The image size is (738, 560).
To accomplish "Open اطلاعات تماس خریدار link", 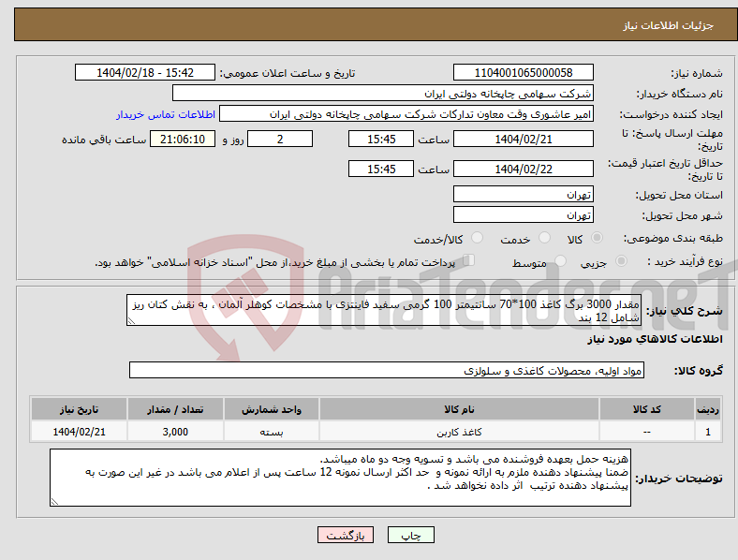I will [166, 114].
